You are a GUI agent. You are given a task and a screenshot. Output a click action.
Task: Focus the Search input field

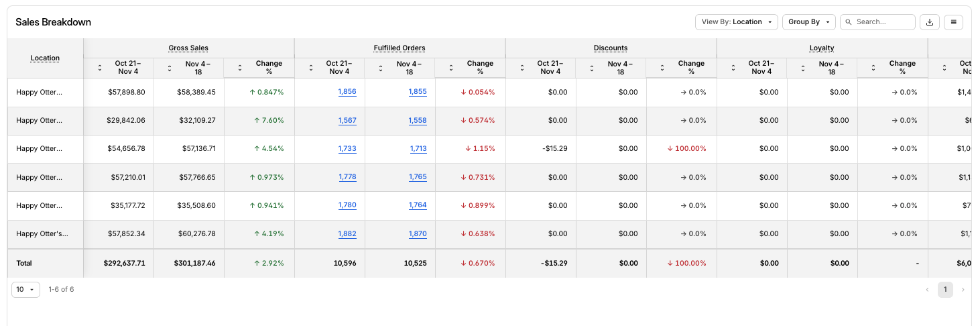coord(883,22)
